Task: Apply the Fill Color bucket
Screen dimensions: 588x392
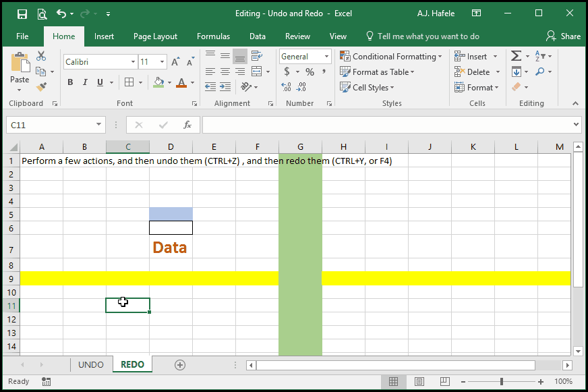Action: pos(158,82)
